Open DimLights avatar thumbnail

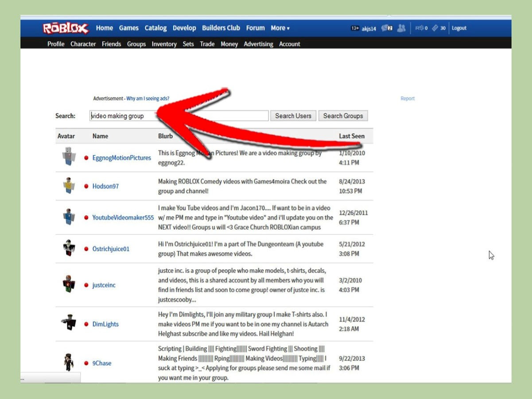point(69,323)
